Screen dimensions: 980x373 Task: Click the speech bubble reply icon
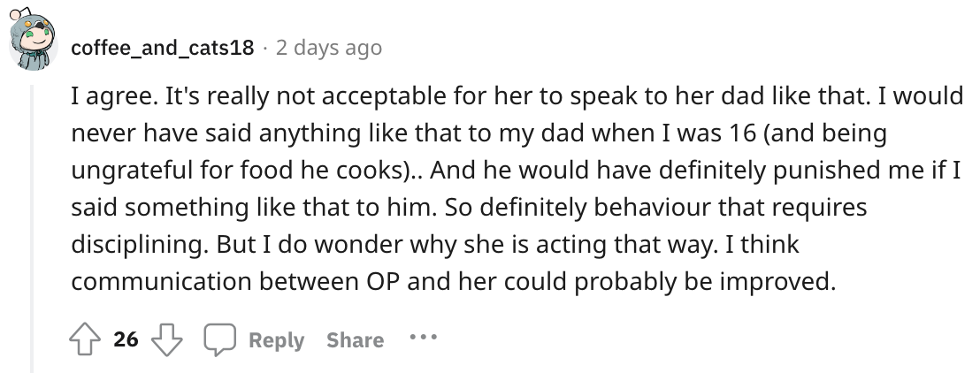tap(218, 339)
